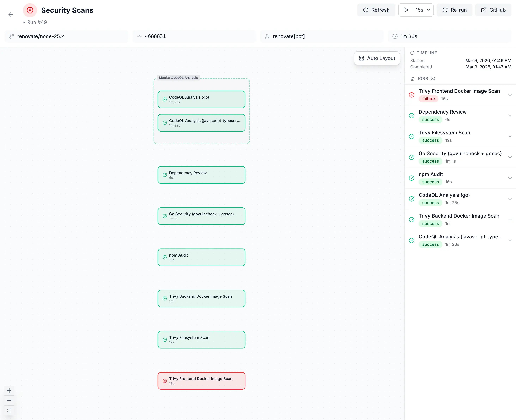Viewport: 516px width, 420px height.
Task: Click success icon of npm Audit job in list
Action: pos(411,178)
